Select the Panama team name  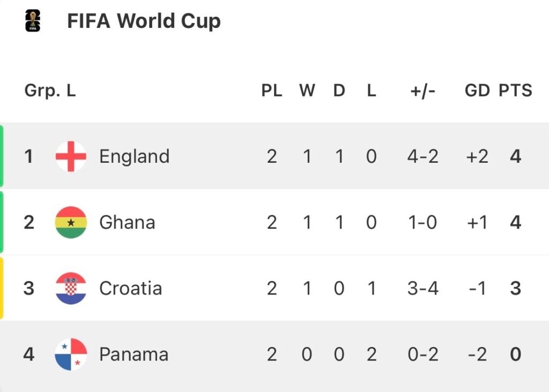133,354
